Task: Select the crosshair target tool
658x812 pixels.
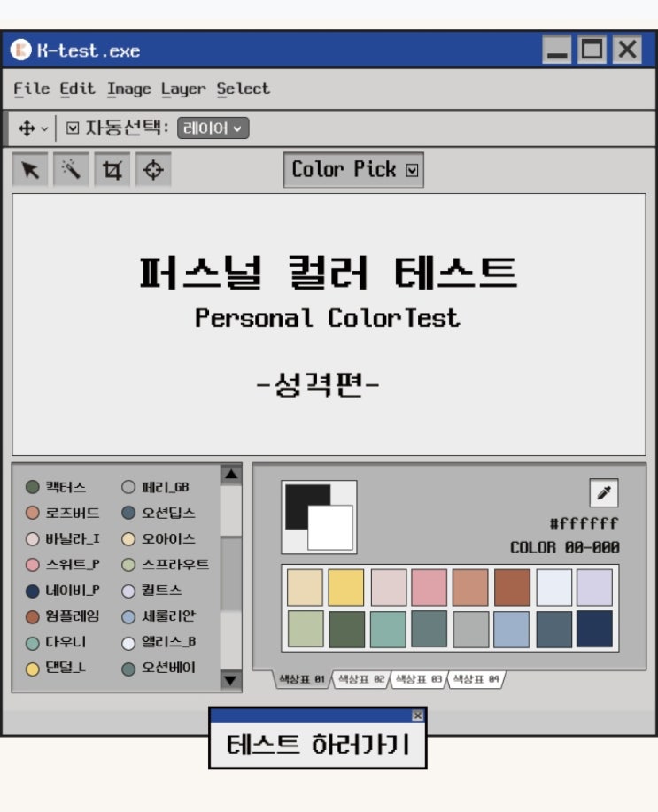Action: (x=153, y=169)
